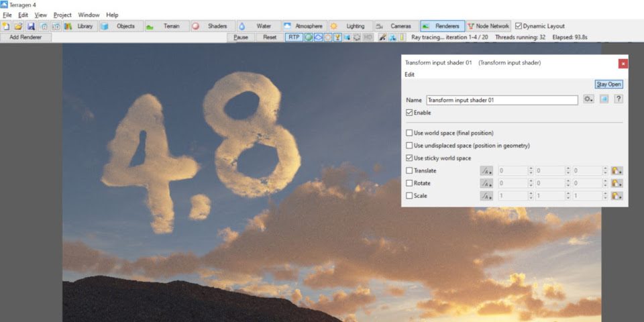Switch to the Atmosphere layout
The image size is (644, 322).
coord(303,26)
